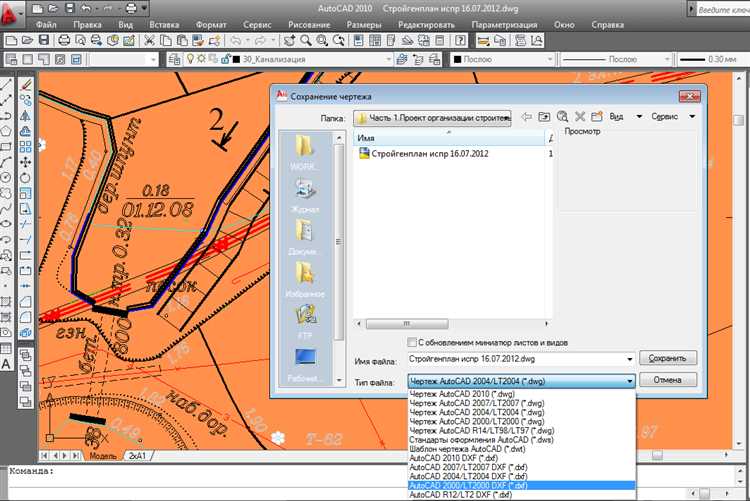Select the Fillet modify tool
This screenshot has width=750, height=501.
point(26,317)
